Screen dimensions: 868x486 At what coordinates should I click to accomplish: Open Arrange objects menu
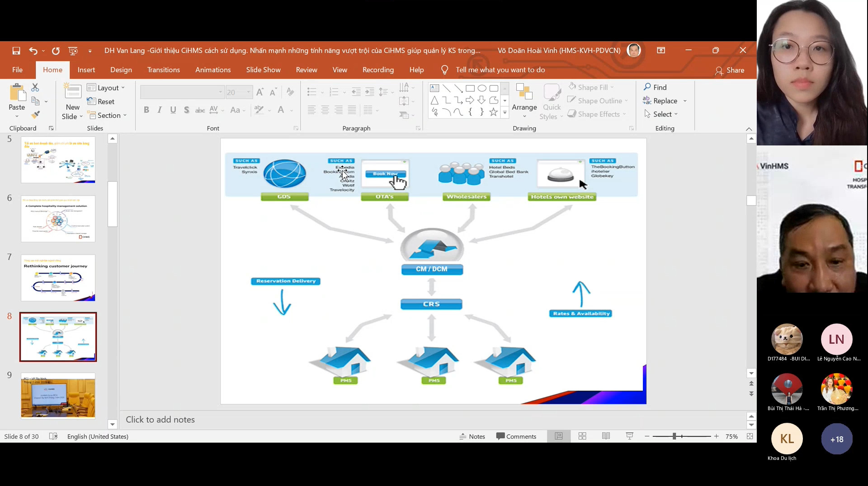(524, 102)
